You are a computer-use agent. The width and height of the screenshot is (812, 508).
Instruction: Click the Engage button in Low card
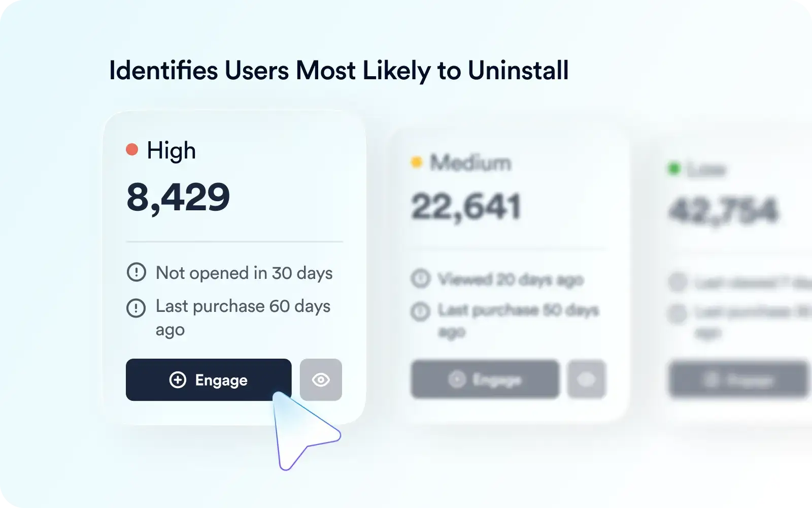click(x=738, y=379)
